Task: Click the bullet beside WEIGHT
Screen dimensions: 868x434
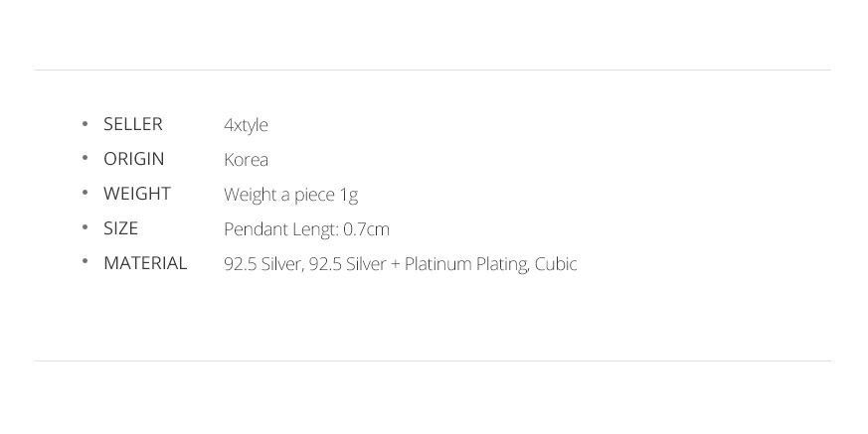Action: 86,194
